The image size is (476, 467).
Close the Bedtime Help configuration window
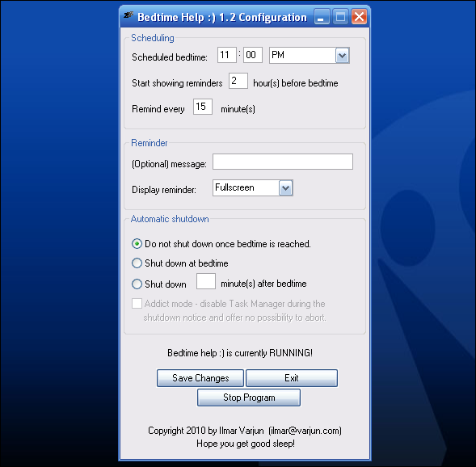click(359, 17)
